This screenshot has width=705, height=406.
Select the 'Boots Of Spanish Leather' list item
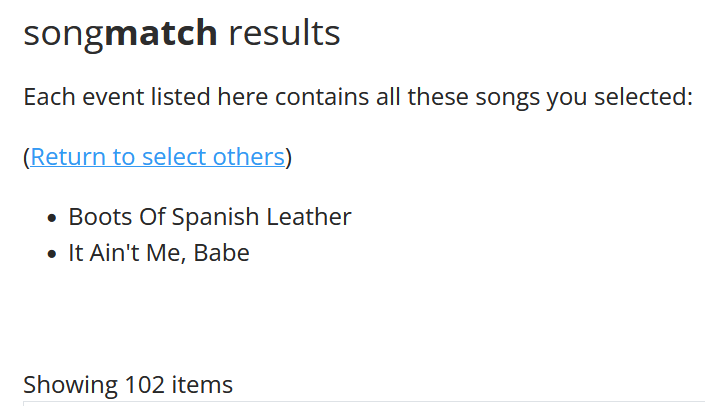point(209,217)
